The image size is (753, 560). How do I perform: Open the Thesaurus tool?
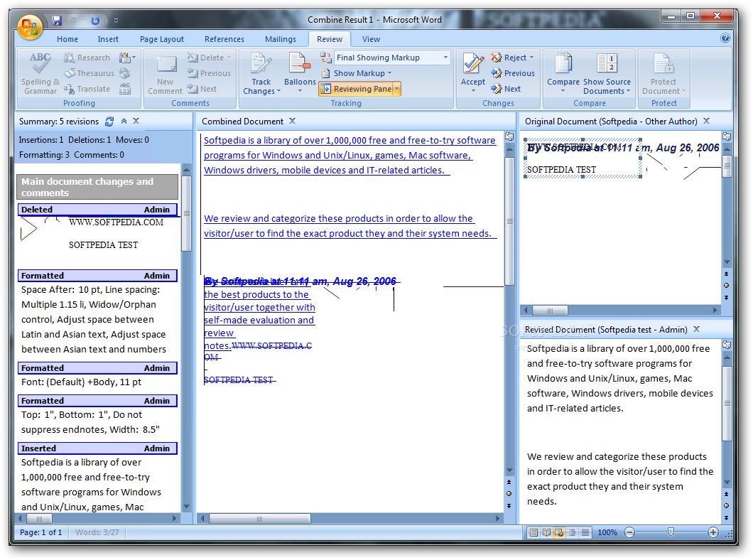pyautogui.click(x=90, y=73)
